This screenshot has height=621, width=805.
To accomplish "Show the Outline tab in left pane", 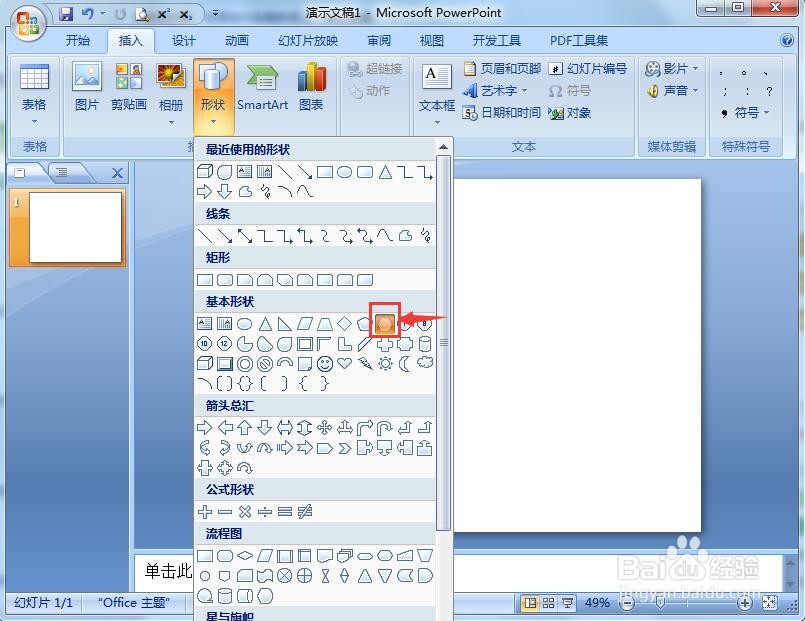I will [x=62, y=172].
